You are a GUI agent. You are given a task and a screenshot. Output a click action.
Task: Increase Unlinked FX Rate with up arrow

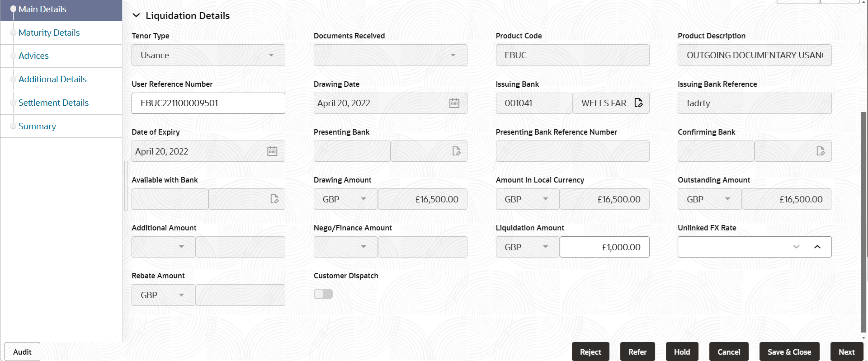(817, 247)
